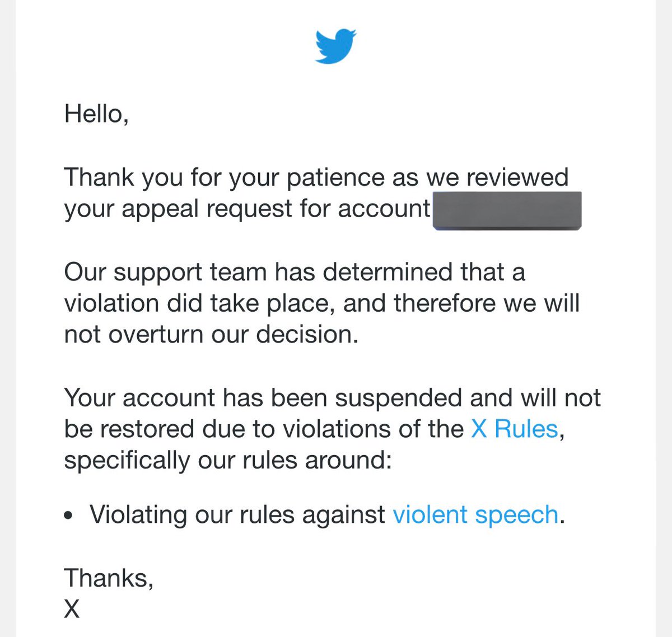
Task: Click the redacted account name box
Action: pyautogui.click(x=507, y=210)
